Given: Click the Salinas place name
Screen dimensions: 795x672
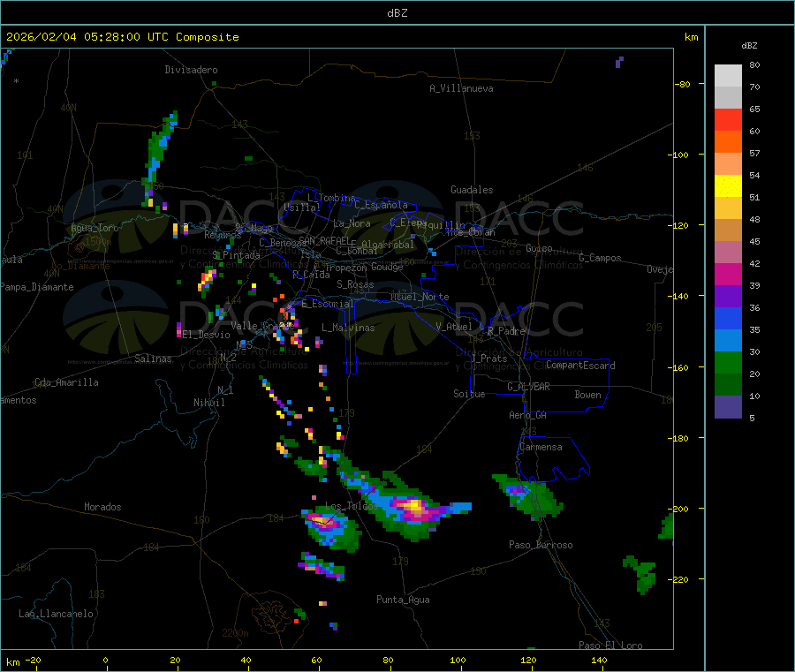Looking at the screenshot, I should coord(153,359).
